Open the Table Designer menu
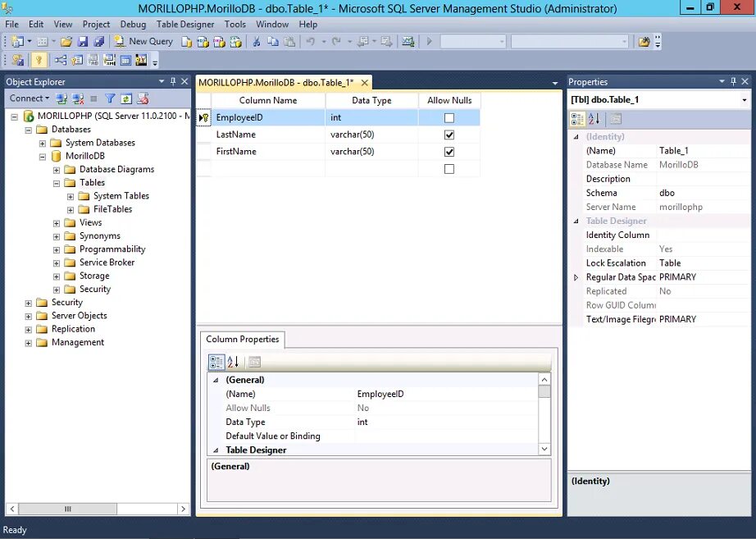 pos(185,24)
